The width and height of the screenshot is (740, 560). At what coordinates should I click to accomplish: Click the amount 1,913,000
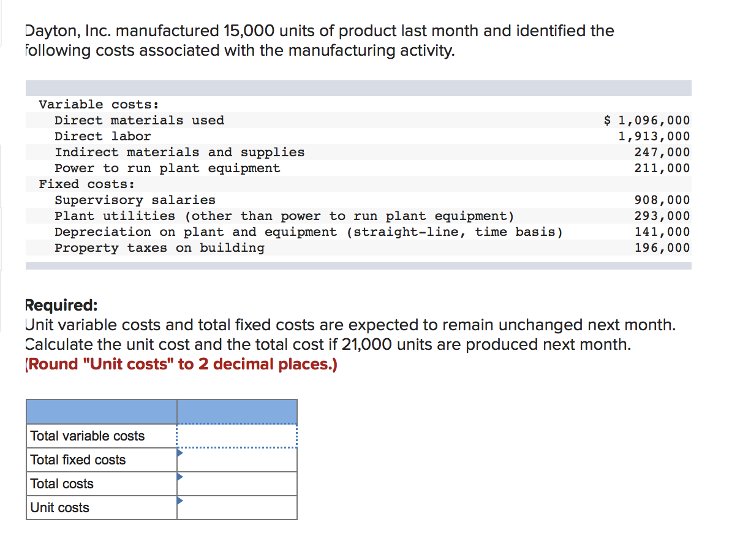pos(654,136)
